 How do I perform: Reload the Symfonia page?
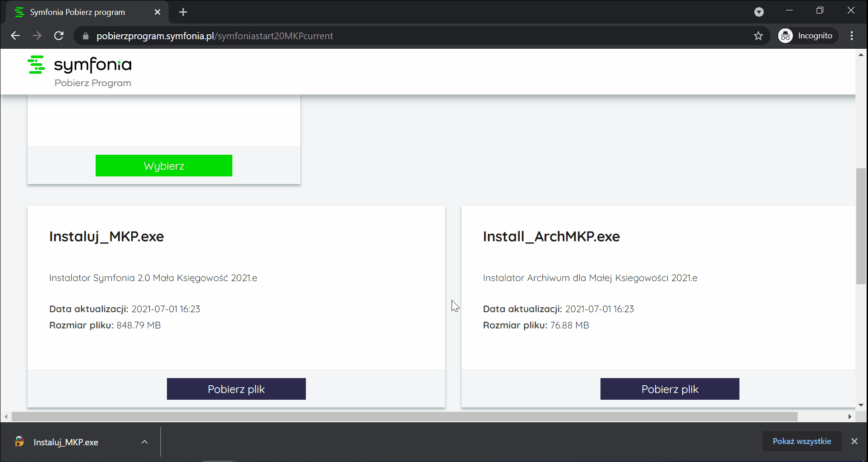click(x=59, y=36)
